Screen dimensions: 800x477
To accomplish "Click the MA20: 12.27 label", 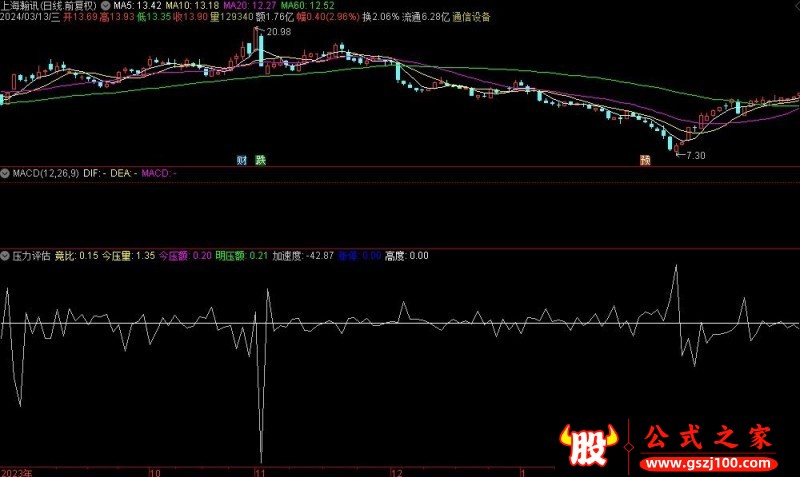I will point(250,6).
